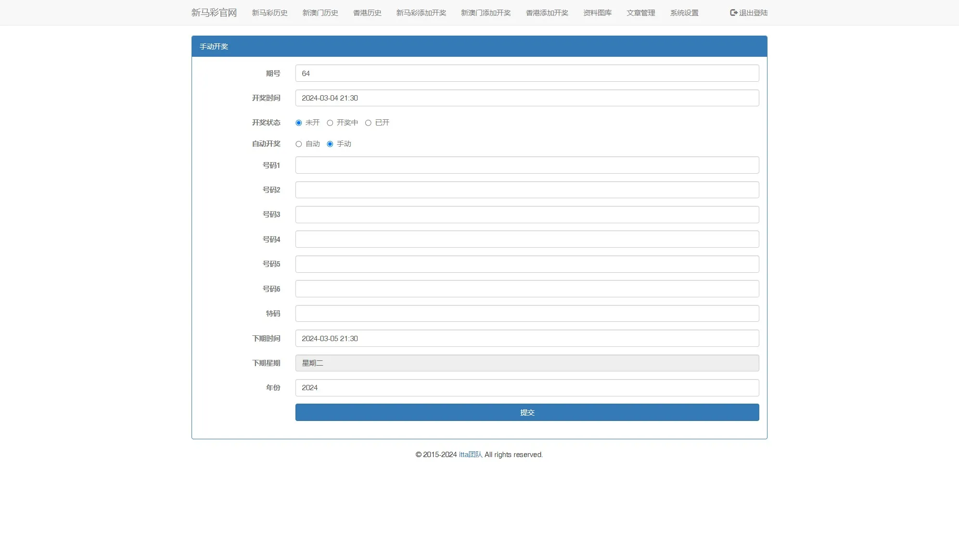Select the 开奖中 status radio button
Screen dimensions: 959x560
tap(330, 123)
